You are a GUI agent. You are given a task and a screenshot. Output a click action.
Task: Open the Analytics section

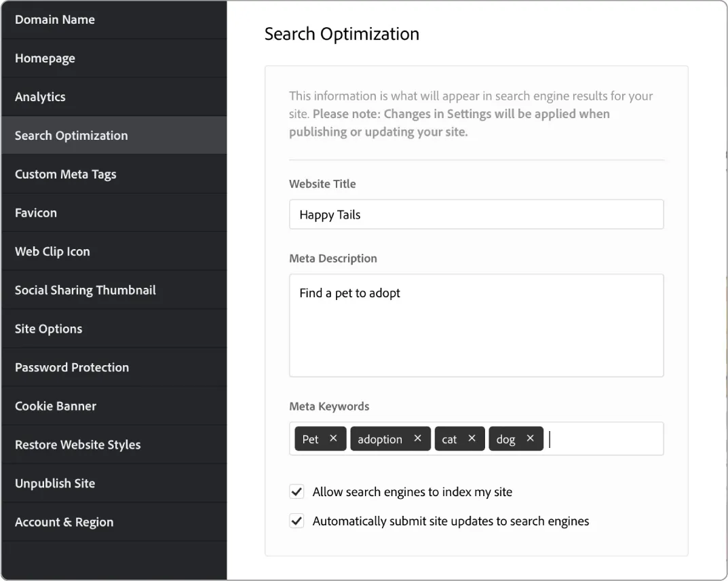coord(40,96)
